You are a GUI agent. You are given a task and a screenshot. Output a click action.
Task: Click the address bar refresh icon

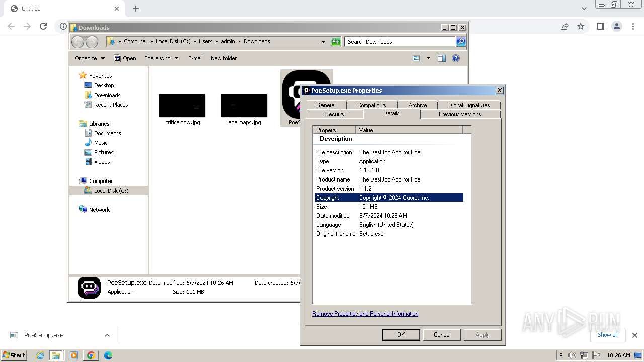[x=336, y=42]
